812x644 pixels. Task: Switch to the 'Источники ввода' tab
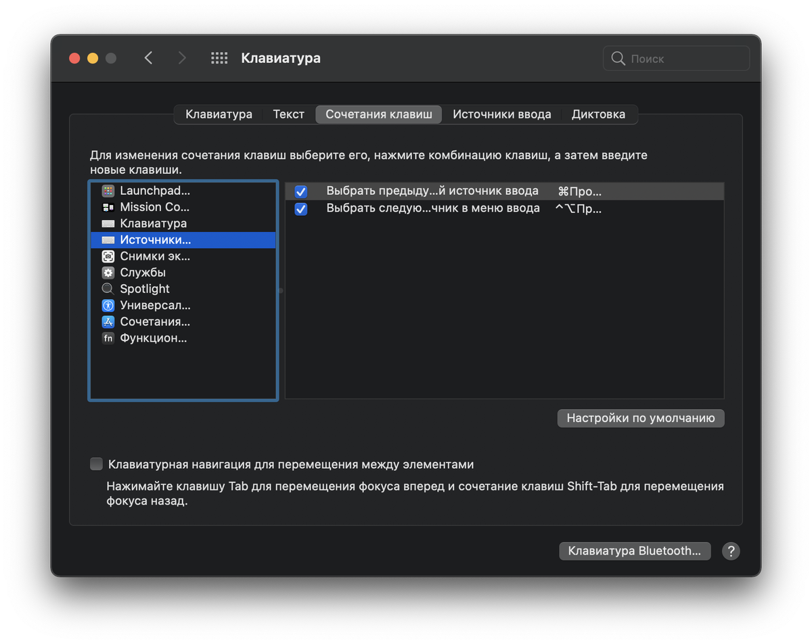(x=501, y=114)
